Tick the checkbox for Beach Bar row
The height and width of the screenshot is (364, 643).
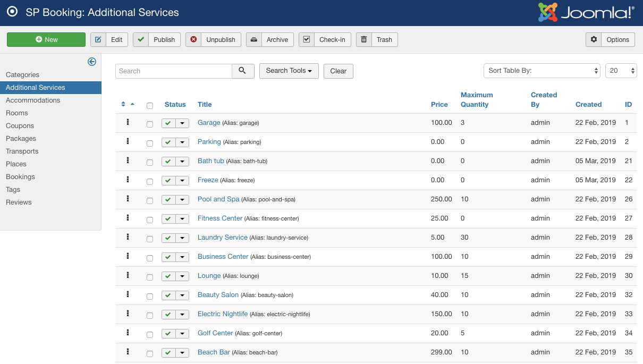(x=150, y=354)
